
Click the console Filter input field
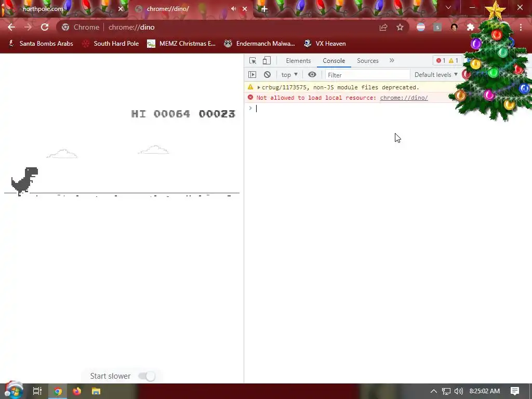[367, 75]
